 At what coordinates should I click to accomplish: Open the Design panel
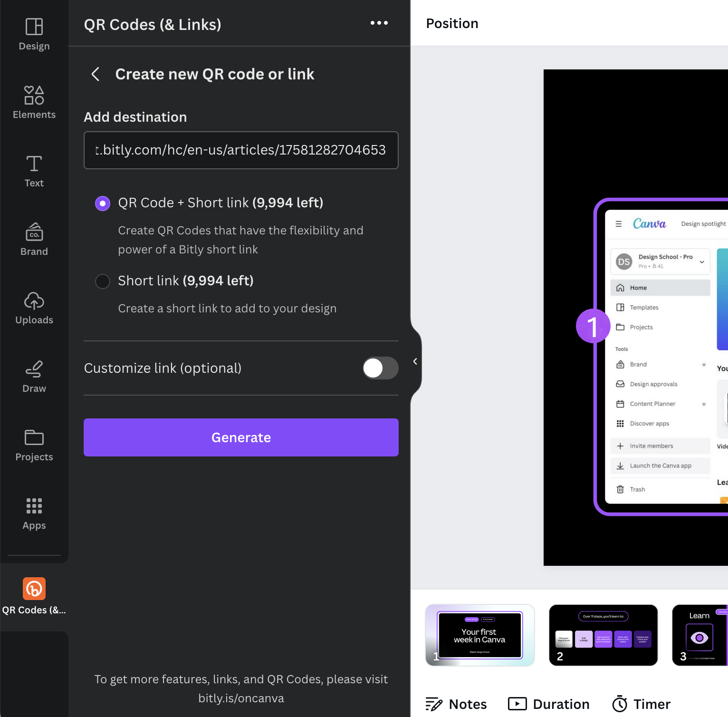click(34, 34)
